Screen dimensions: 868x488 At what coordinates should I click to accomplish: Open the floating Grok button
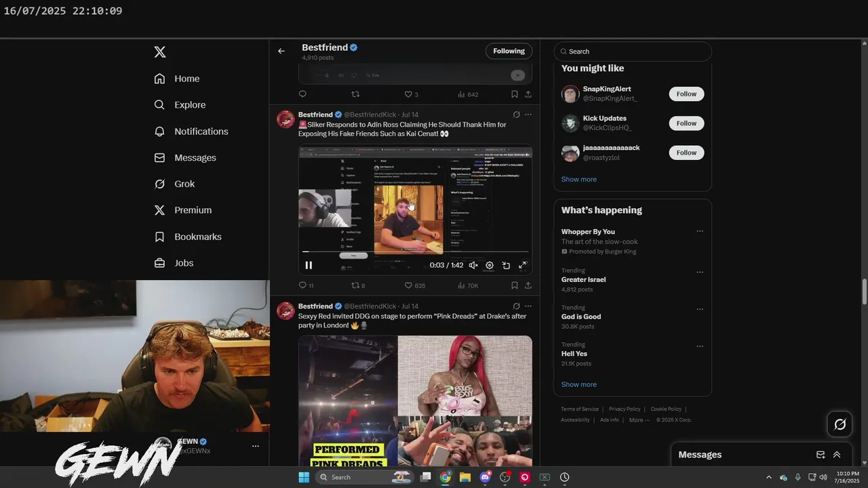[x=840, y=424]
